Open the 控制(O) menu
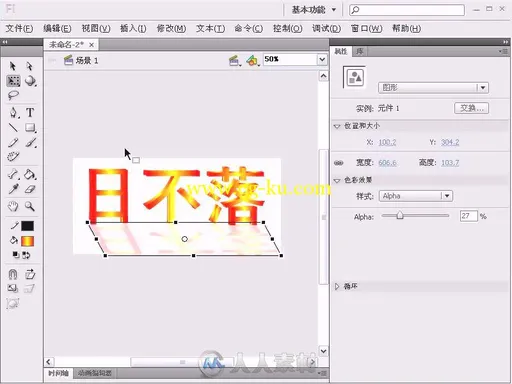 (287, 29)
